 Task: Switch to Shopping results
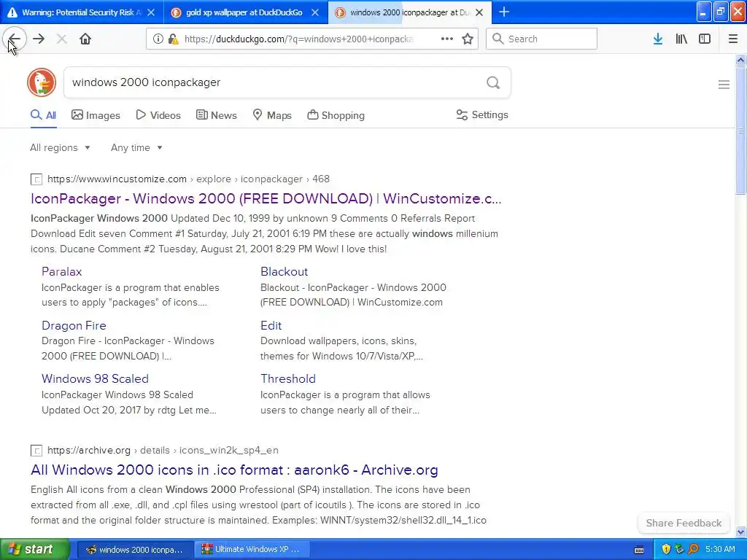pos(336,115)
